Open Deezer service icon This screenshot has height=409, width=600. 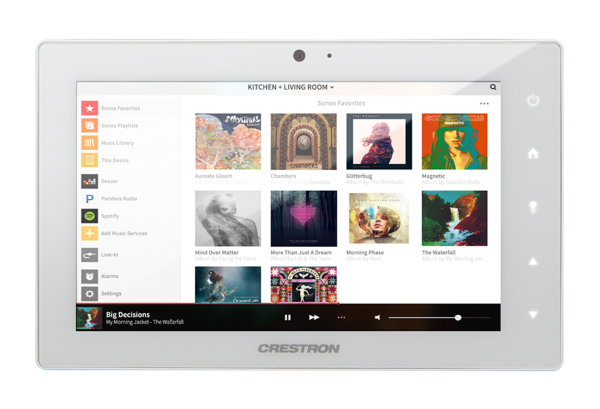pos(90,181)
